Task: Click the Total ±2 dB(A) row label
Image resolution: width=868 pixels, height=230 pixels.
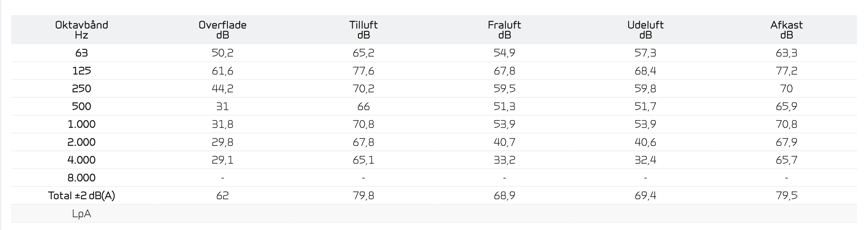Action: coord(81,195)
